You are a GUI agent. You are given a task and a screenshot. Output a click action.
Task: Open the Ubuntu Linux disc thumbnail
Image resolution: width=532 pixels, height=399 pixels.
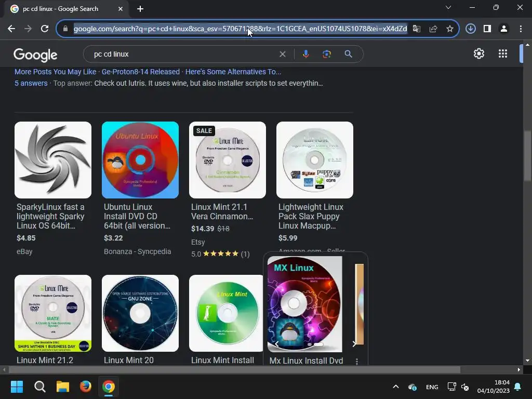click(x=140, y=160)
